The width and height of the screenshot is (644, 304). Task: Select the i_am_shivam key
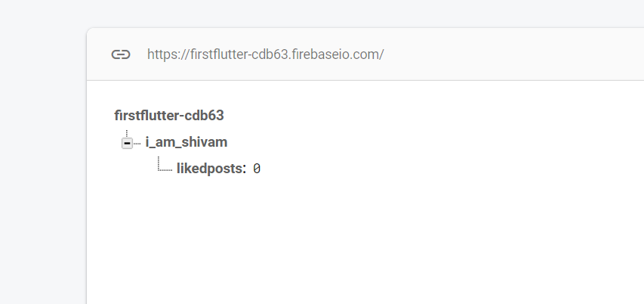tap(186, 142)
